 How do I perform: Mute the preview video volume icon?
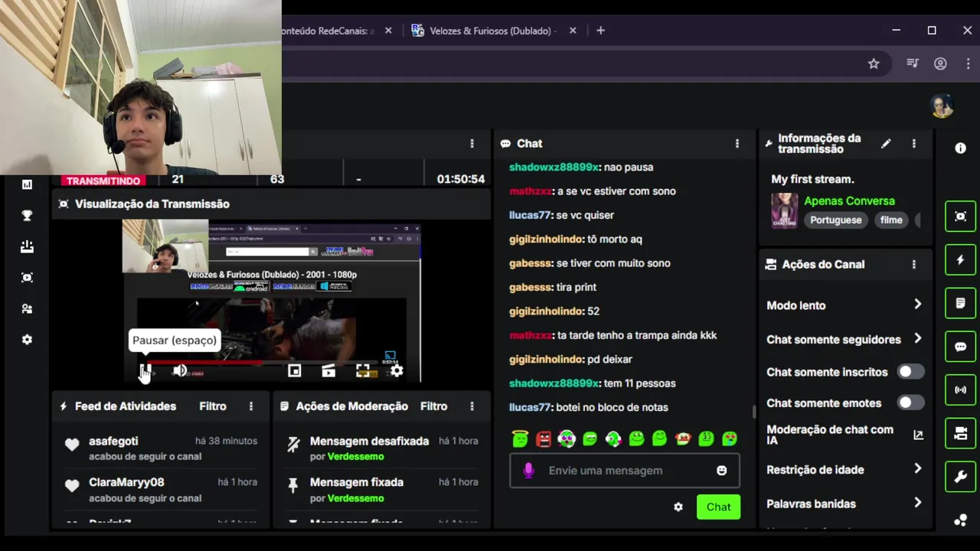[180, 371]
